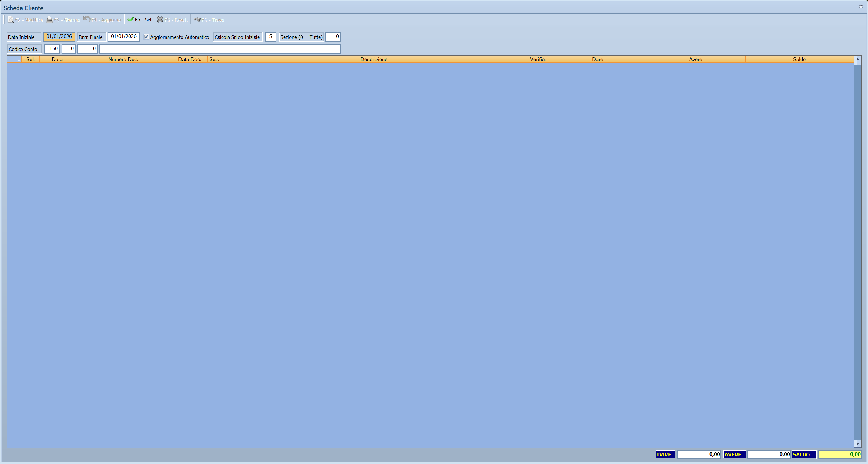Click the green checkmark F5 Sel. icon
This screenshot has height=464, width=868.
[131, 20]
